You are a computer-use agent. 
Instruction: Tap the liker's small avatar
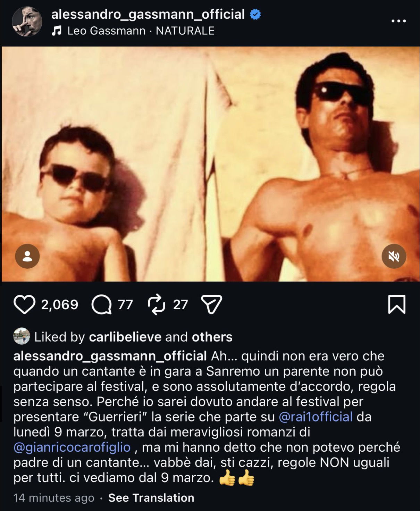click(22, 336)
